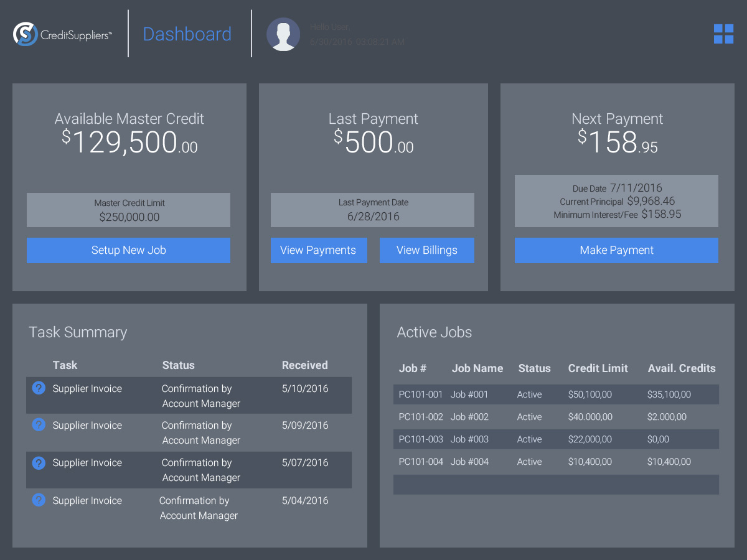Click the Received column header
Image resolution: width=747 pixels, height=560 pixels.
point(304,365)
